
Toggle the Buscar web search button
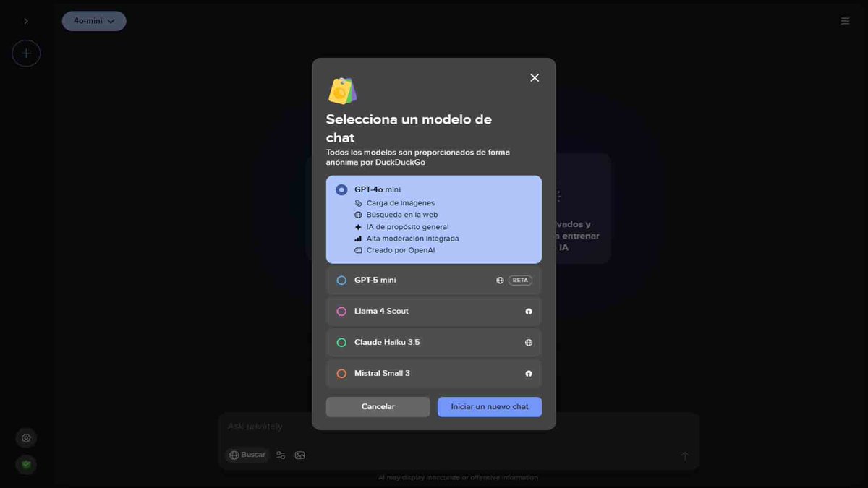(x=247, y=455)
